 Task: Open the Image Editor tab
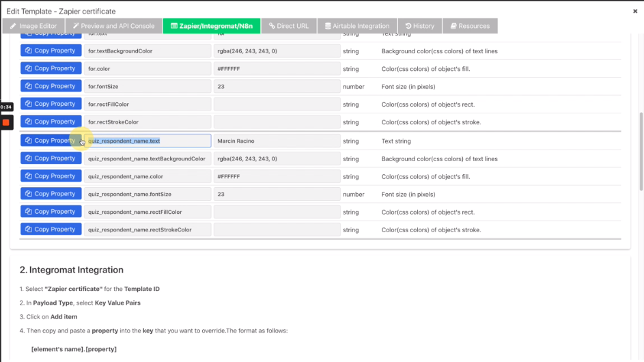coord(33,26)
